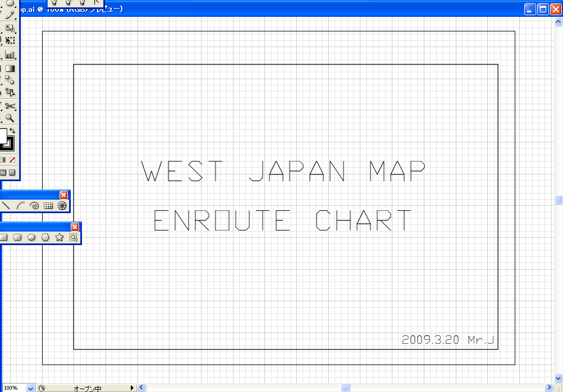Select the Scale tool in toolbox

[x=10, y=29]
